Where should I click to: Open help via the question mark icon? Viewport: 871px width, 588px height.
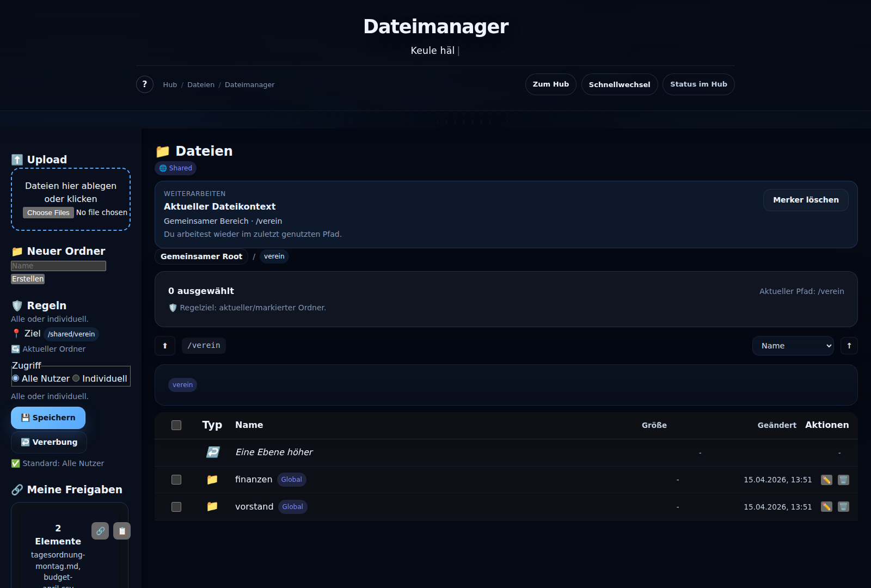144,84
